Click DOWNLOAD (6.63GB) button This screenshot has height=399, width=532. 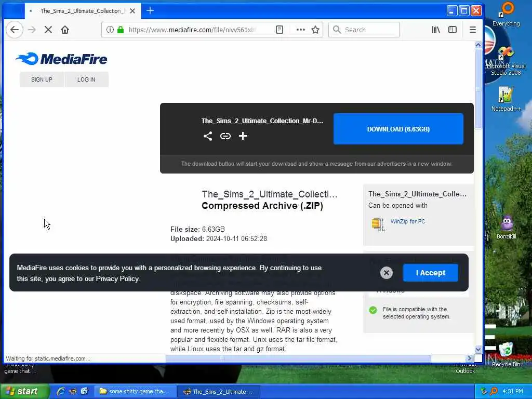pyautogui.click(x=398, y=129)
